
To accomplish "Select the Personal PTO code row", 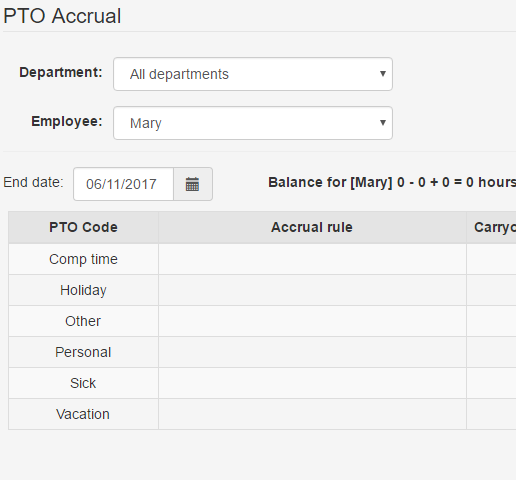I will coord(262,352).
